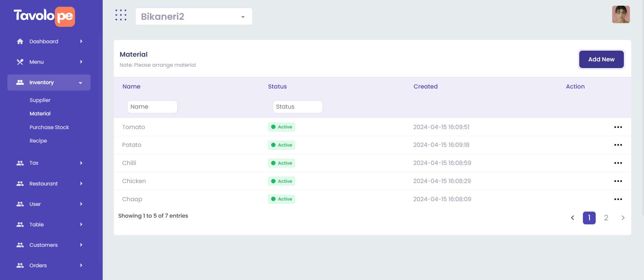The height and width of the screenshot is (280, 644).
Task: Go to previous page using left arrow
Action: (573, 218)
